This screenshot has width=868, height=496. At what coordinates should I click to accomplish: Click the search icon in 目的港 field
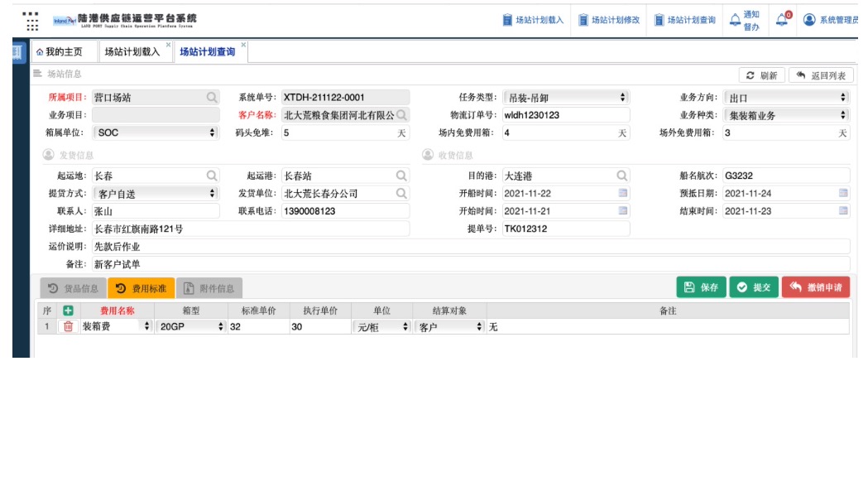coord(622,176)
